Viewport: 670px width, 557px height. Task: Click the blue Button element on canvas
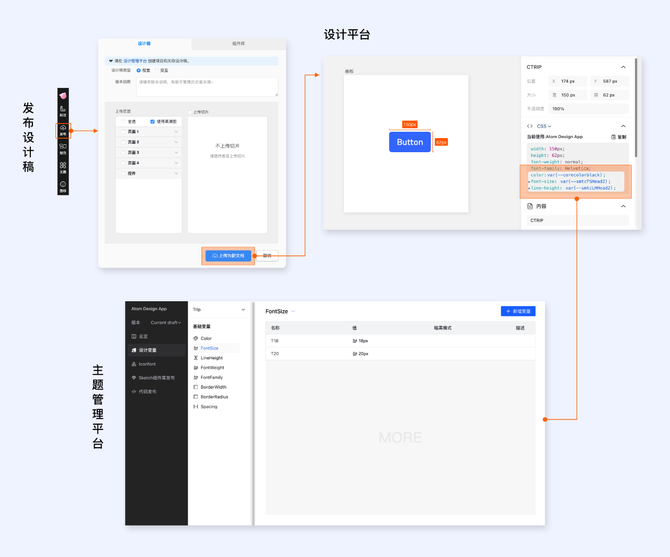point(409,142)
